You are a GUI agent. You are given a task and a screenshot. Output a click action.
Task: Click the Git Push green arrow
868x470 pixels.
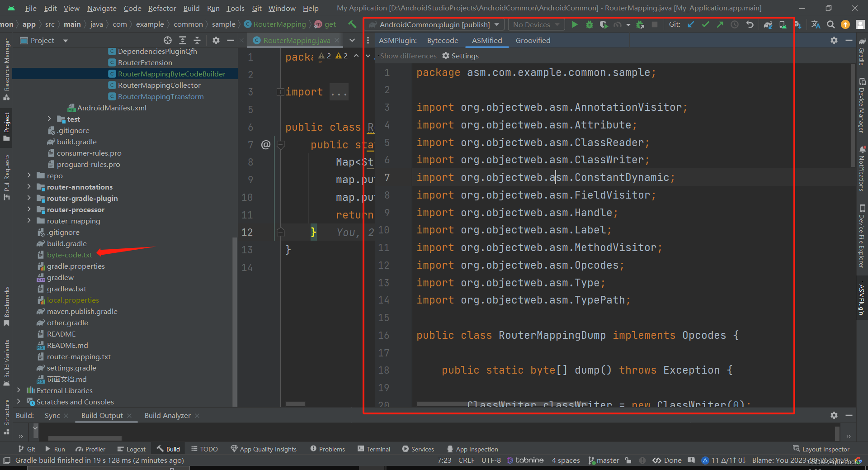tap(720, 24)
